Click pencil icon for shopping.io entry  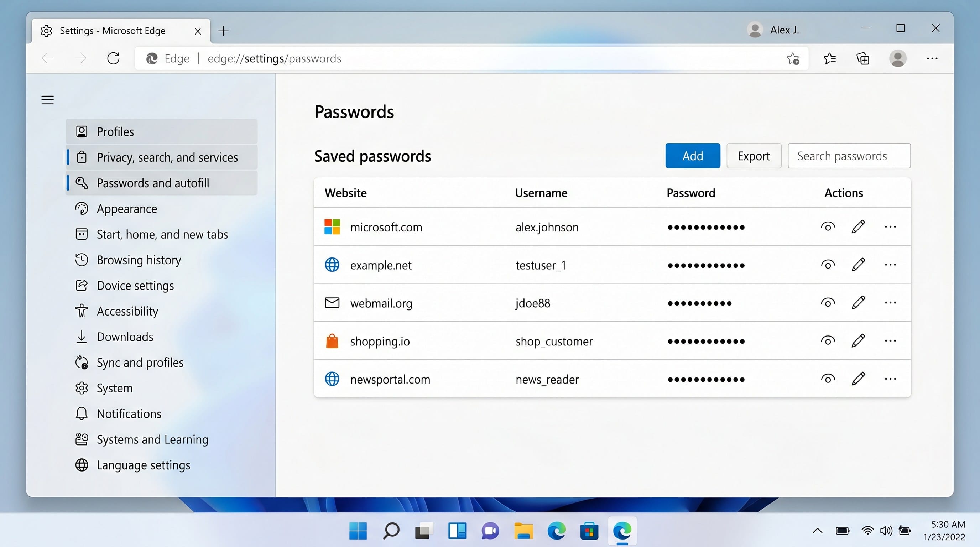pos(858,341)
